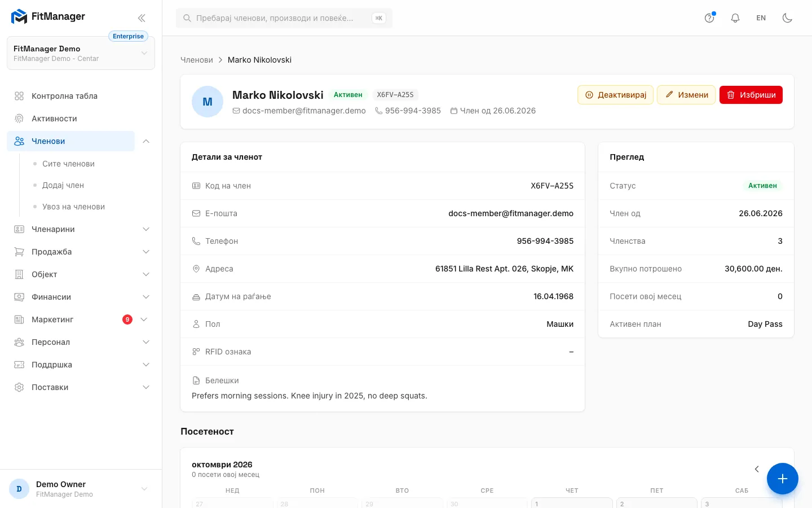The height and width of the screenshot is (508, 812).
Task: Select Додај член submenu item
Action: [x=63, y=185]
